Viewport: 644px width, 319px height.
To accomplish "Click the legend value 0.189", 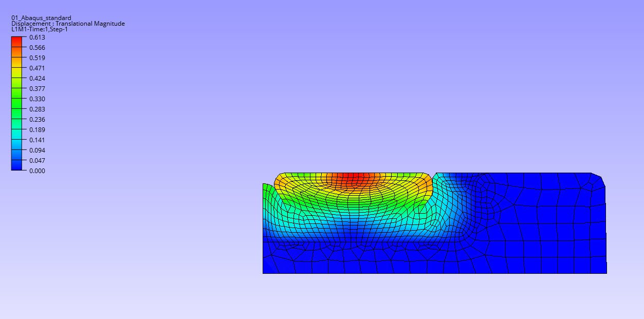I will pyautogui.click(x=37, y=130).
